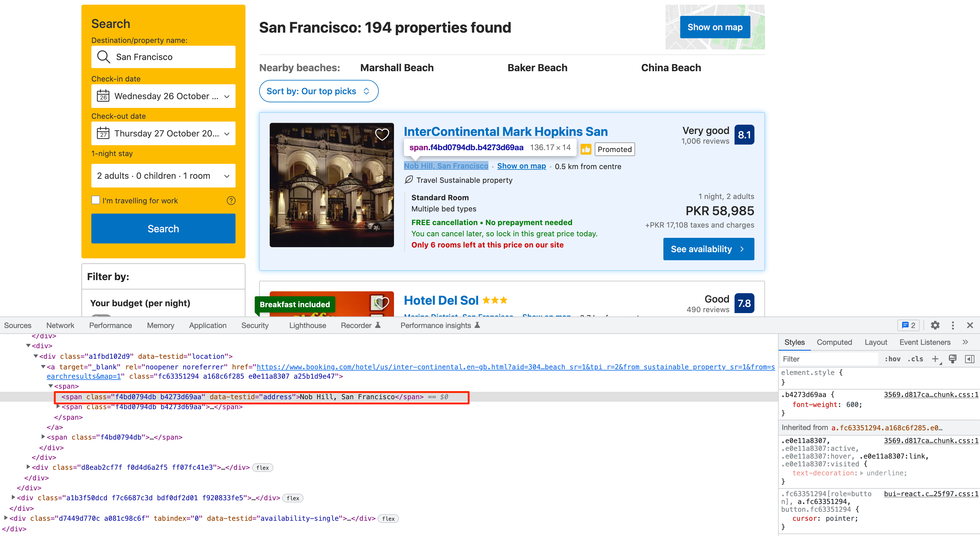Image resolution: width=980 pixels, height=536 pixels.
Task: Click the heart/save icon on hotel
Action: 381,135
